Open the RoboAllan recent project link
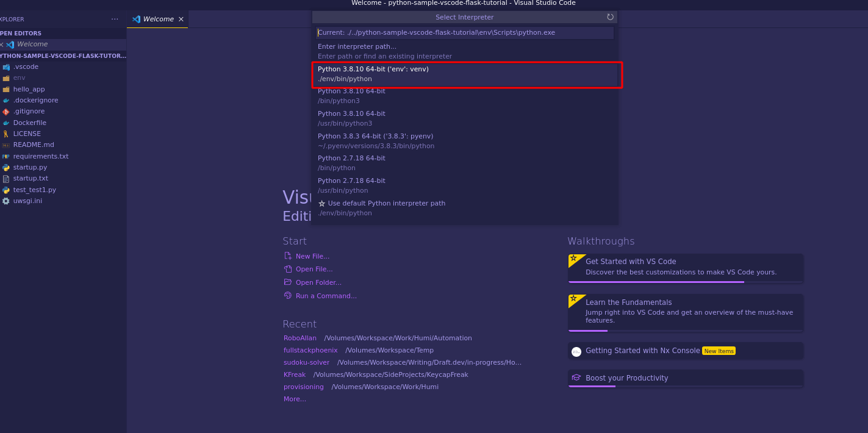 click(299, 338)
